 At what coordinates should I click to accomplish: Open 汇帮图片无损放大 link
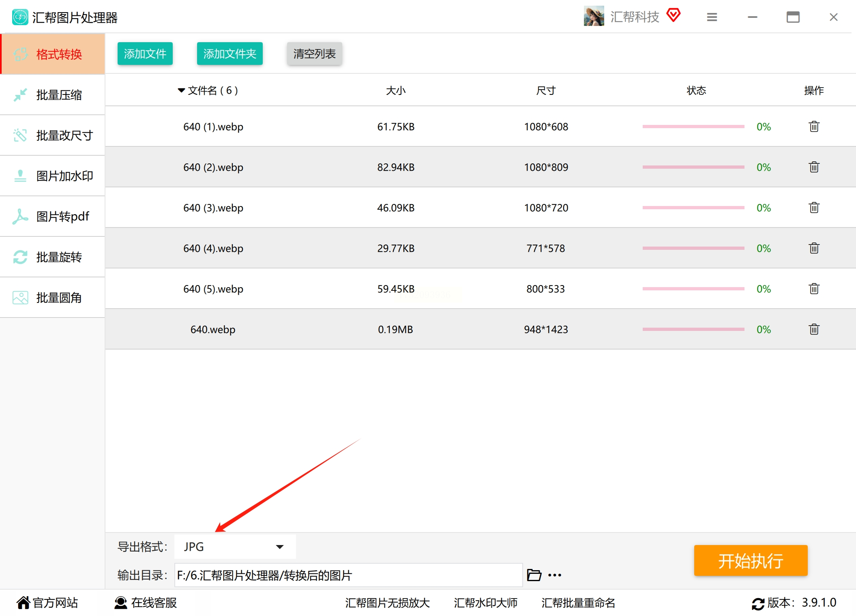coord(387,603)
